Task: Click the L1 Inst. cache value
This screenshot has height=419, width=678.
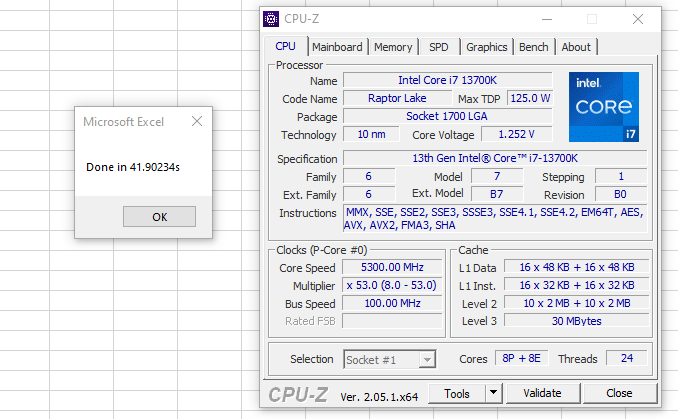Action: click(576, 285)
